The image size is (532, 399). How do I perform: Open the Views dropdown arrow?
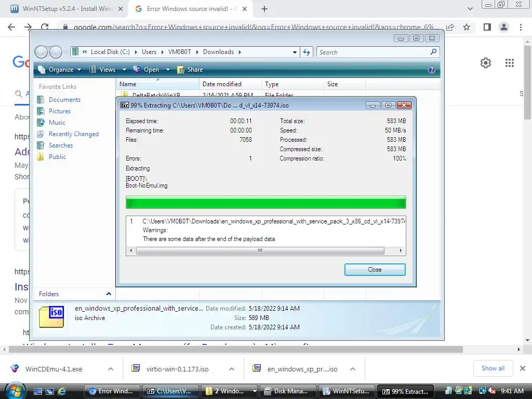[x=124, y=70]
